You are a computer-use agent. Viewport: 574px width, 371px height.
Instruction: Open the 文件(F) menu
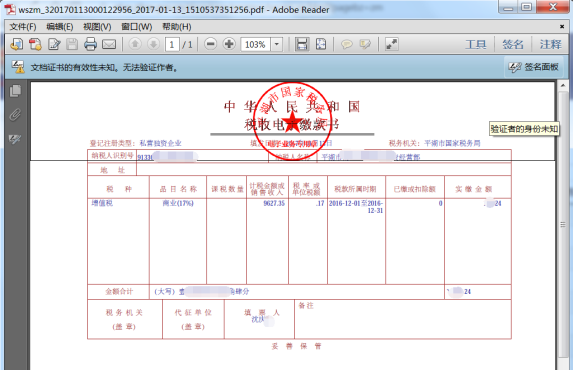point(23,27)
